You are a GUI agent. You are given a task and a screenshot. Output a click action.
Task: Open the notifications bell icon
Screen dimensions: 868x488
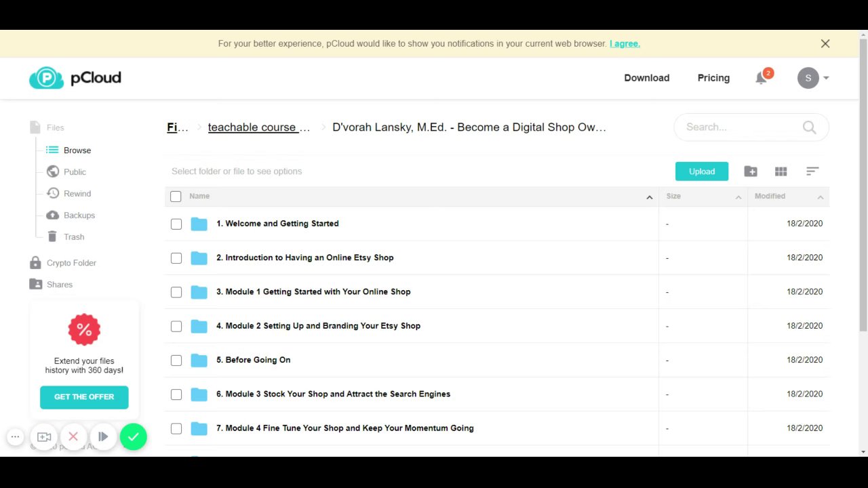(x=762, y=78)
